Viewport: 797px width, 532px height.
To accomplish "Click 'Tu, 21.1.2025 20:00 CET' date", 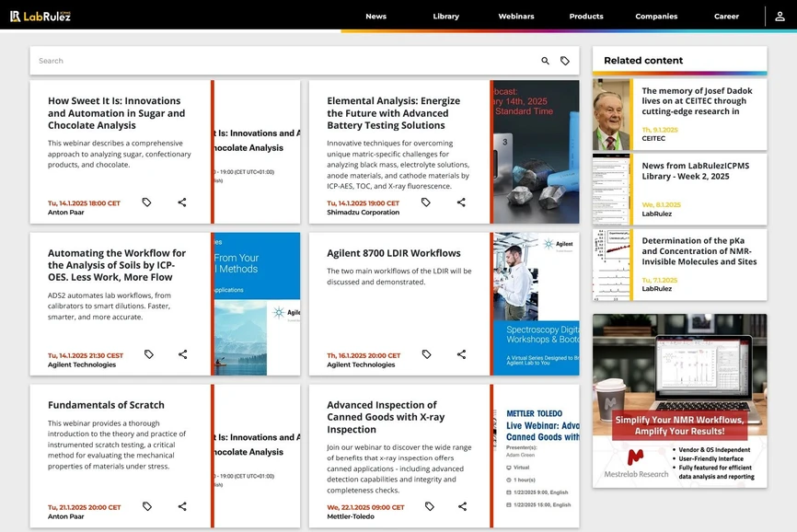I will pos(85,508).
